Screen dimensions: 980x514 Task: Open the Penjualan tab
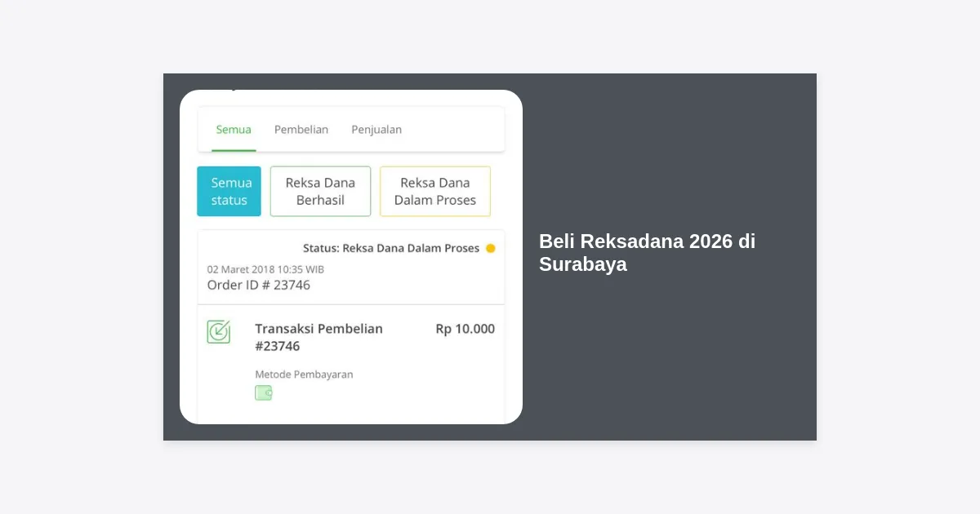(376, 129)
